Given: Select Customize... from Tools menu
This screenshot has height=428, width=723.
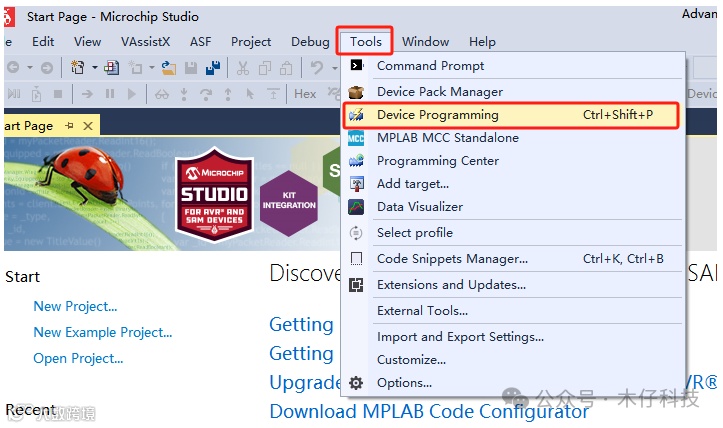Looking at the screenshot, I should click(513, 359).
